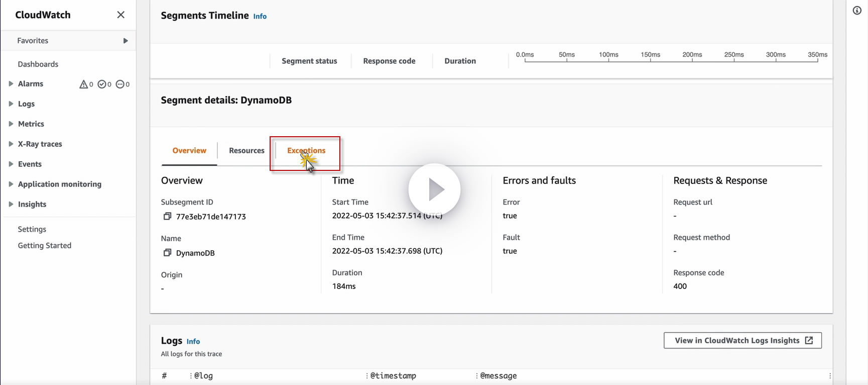
Task: View alarms in alarm state count
Action: [x=86, y=84]
